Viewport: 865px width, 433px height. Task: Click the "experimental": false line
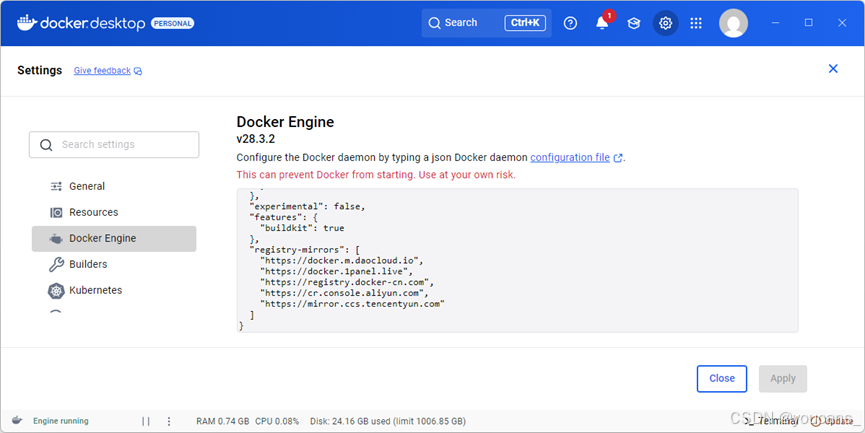[x=307, y=206]
